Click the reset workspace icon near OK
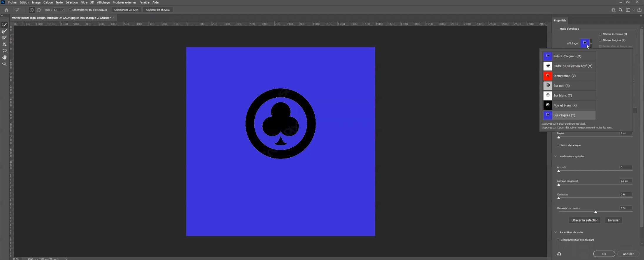Image resolution: width=644 pixels, height=260 pixels. coord(559,254)
